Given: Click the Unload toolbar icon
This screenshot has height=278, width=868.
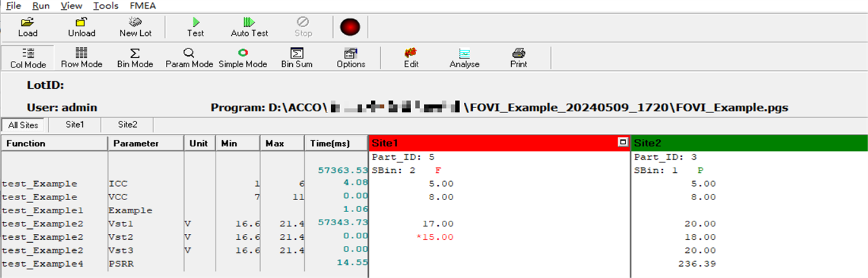Looking at the screenshot, I should [81, 27].
